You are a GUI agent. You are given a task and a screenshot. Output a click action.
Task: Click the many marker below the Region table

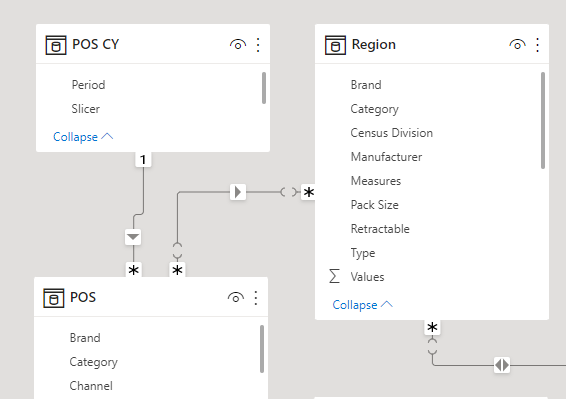click(432, 328)
